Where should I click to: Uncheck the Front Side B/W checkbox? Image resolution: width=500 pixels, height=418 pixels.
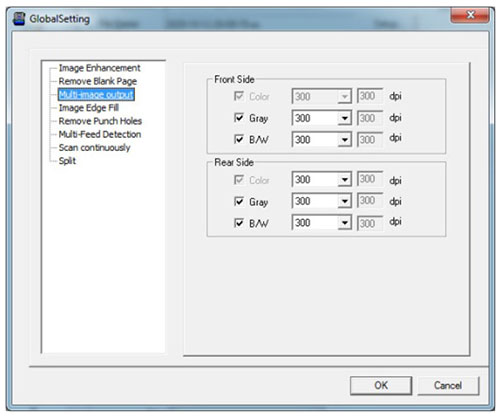pos(239,139)
